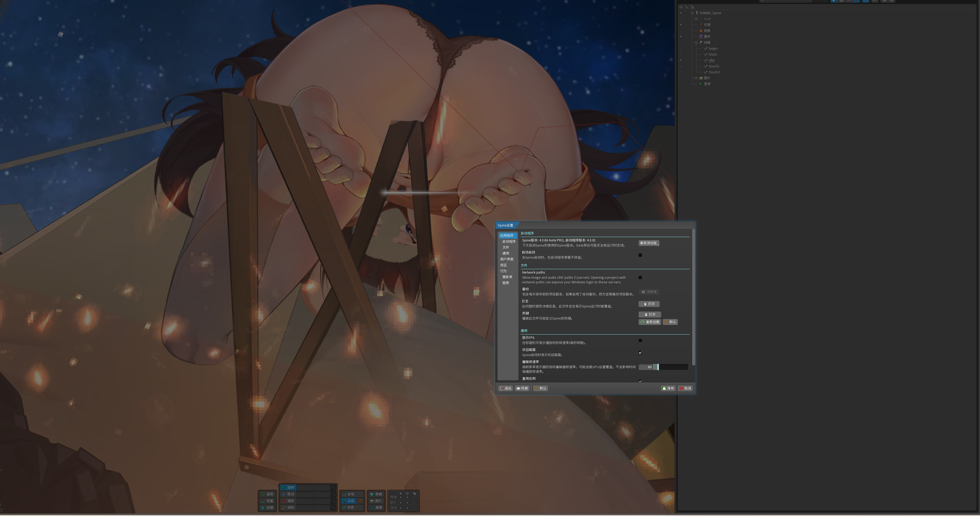This screenshot has height=516, width=980.
Task: Collapse the 动画 animations tree node
Action: coord(696,42)
